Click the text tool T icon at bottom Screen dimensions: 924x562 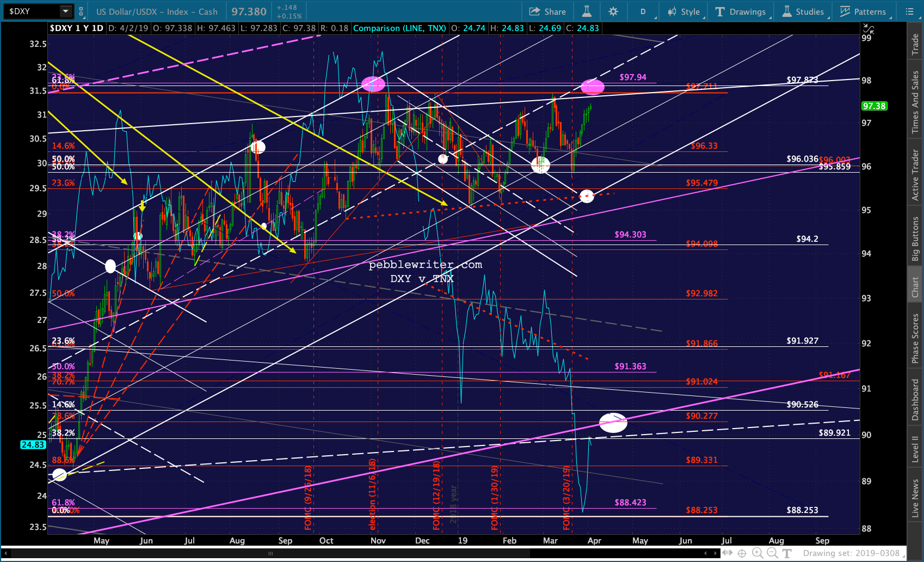(x=787, y=553)
